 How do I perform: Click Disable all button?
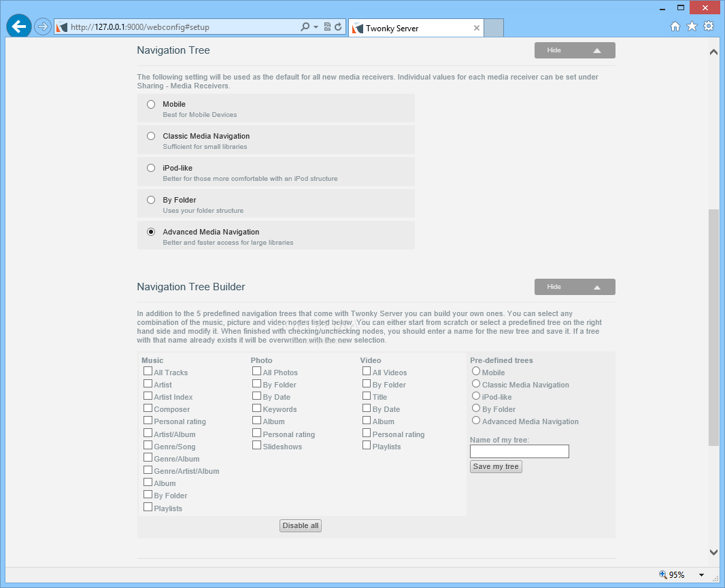tap(301, 525)
